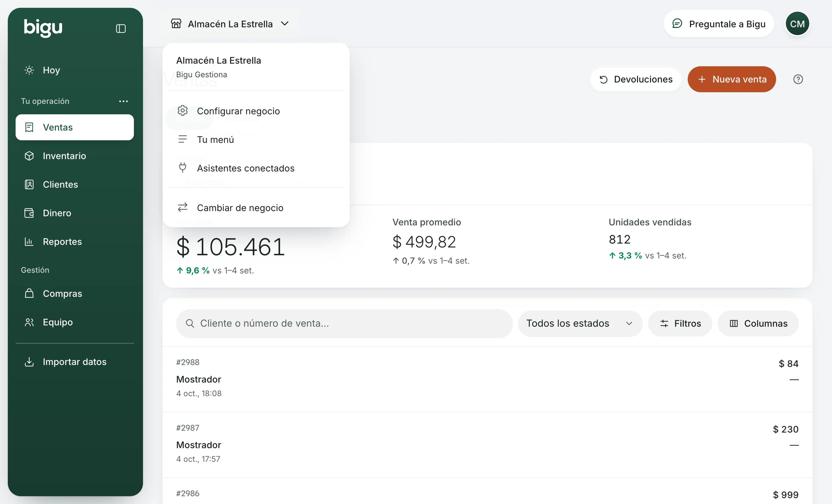832x504 pixels.
Task: Toggle the Almacén La Estrella business dropdown
Action: point(230,24)
